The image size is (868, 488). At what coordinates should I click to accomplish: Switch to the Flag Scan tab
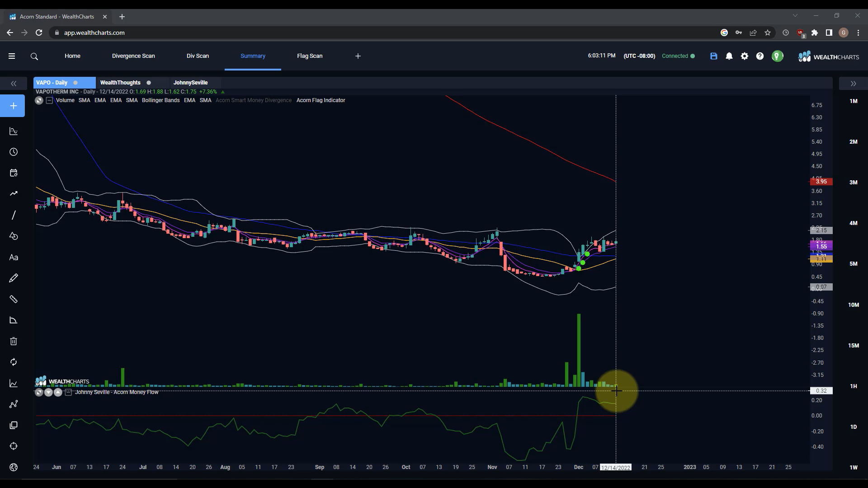310,56
